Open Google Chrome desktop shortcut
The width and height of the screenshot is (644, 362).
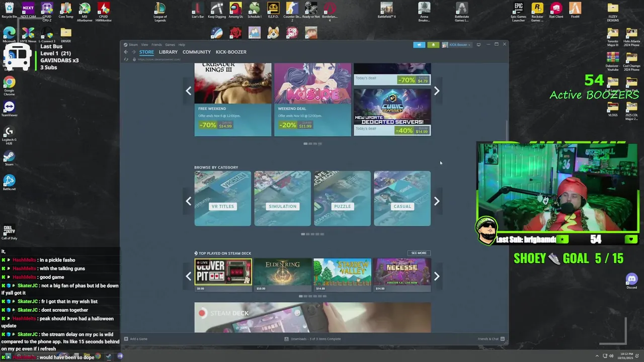(x=9, y=85)
